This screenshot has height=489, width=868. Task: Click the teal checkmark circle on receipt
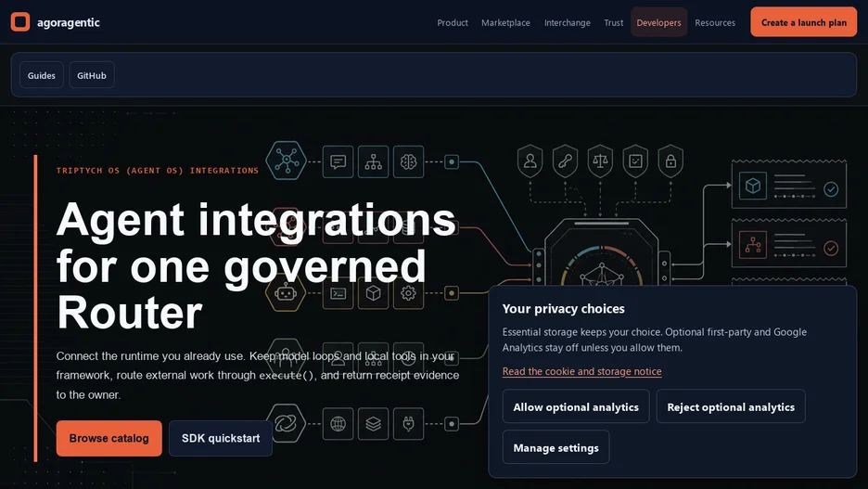click(x=831, y=189)
